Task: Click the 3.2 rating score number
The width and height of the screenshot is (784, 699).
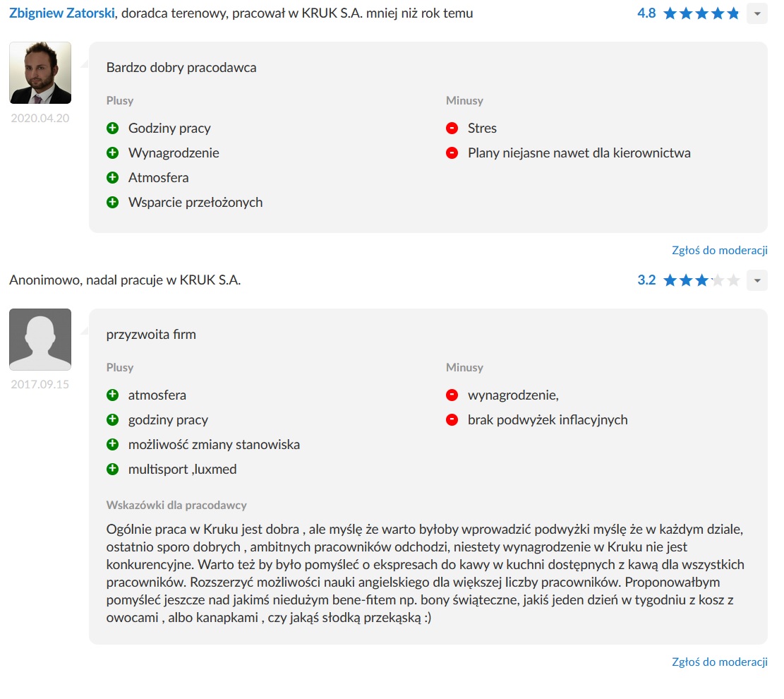Action: [x=646, y=280]
